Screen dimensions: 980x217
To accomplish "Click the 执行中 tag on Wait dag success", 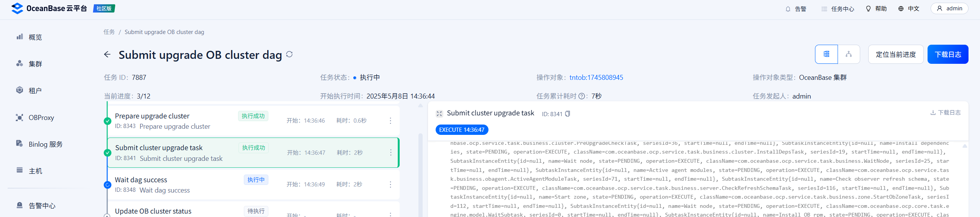I will coord(256,180).
